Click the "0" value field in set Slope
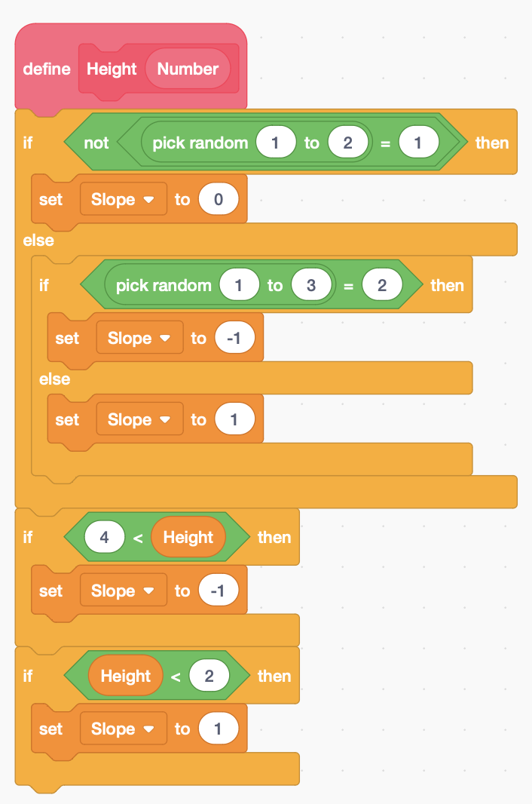This screenshot has height=804, width=532. click(219, 200)
